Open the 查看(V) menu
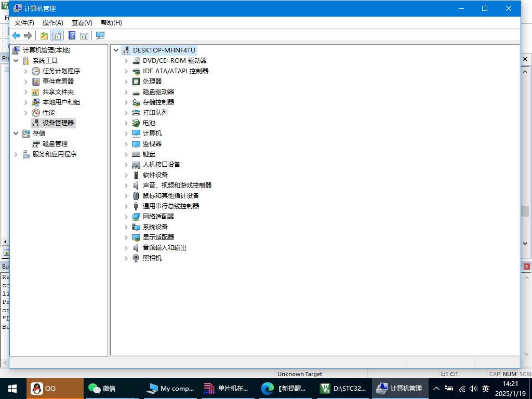 [x=82, y=22]
